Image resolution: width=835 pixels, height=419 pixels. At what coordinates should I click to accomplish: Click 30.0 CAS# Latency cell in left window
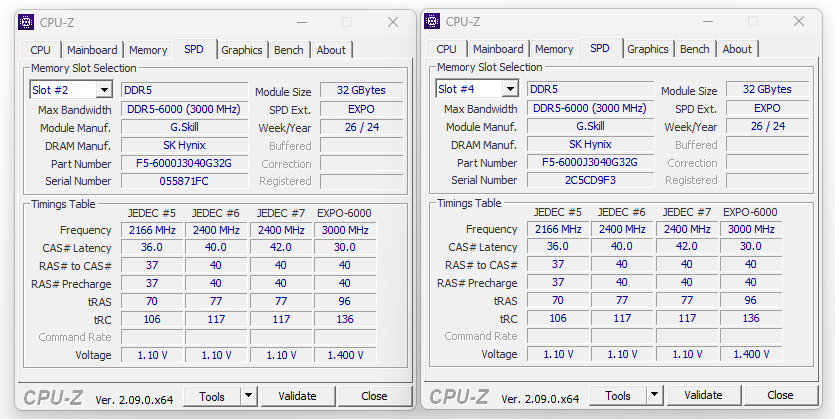pos(345,248)
